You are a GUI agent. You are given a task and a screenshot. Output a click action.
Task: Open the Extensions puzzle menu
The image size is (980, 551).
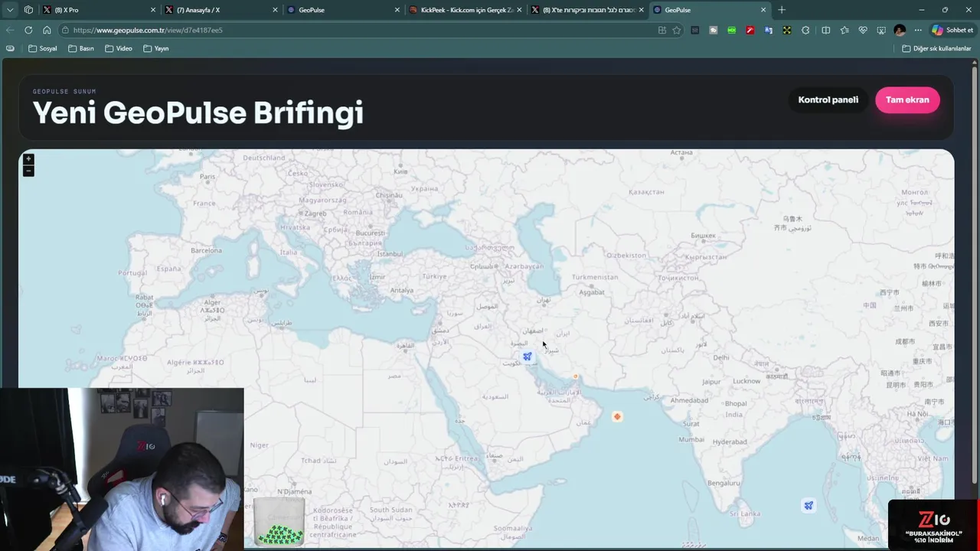point(805,30)
